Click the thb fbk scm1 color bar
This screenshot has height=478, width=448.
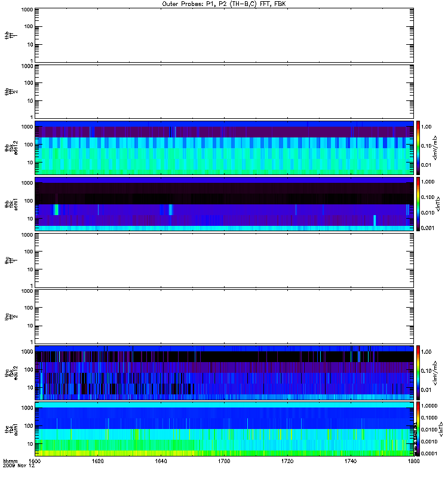coord(418,204)
